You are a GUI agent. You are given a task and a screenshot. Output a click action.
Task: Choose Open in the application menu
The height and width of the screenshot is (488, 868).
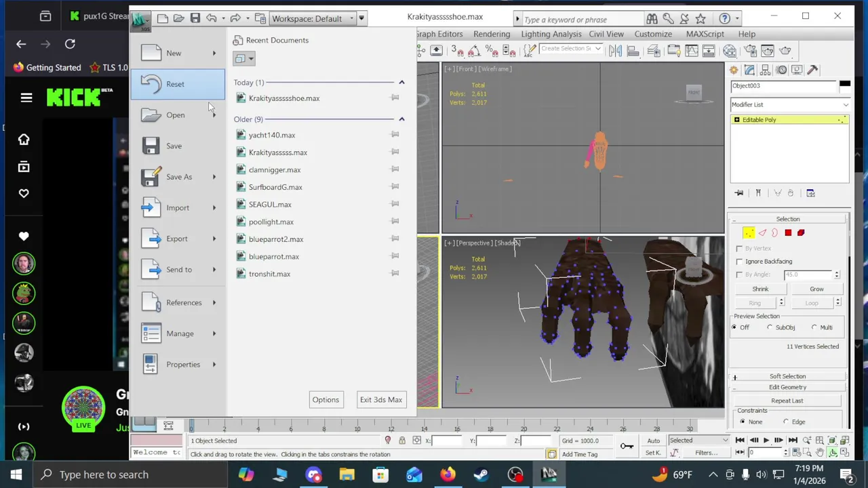coord(178,115)
